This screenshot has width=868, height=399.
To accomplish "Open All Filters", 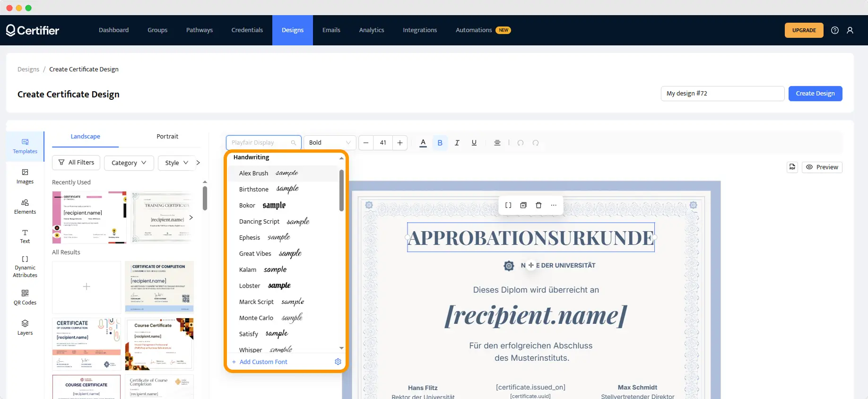I will click(x=76, y=162).
